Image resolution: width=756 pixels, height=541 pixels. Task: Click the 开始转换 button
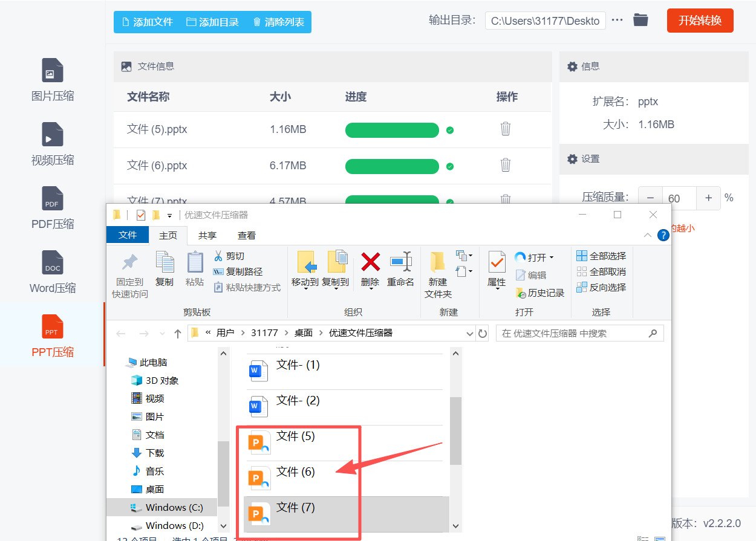[700, 20]
